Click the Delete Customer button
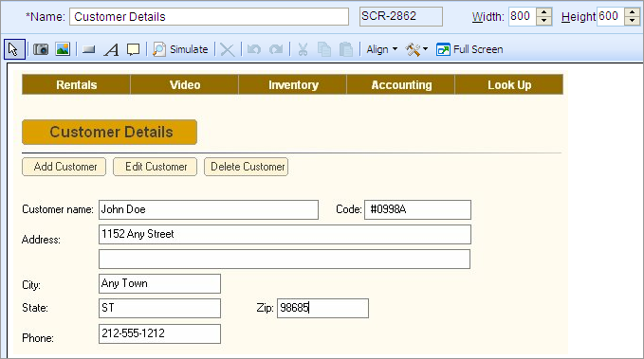Image resolution: width=644 pixels, height=359 pixels. pos(247,167)
